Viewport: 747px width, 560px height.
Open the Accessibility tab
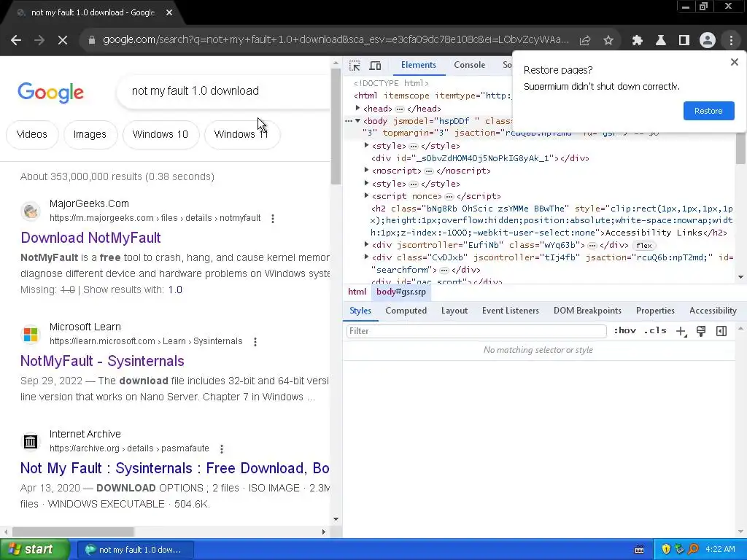713,311
